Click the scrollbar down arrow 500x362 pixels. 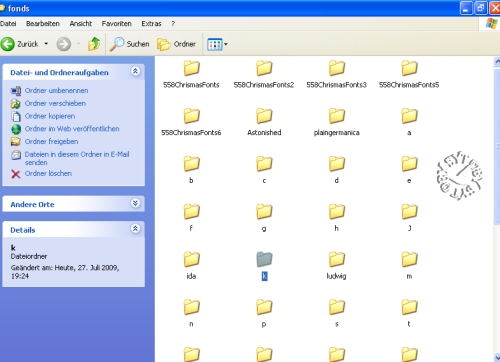497,357
